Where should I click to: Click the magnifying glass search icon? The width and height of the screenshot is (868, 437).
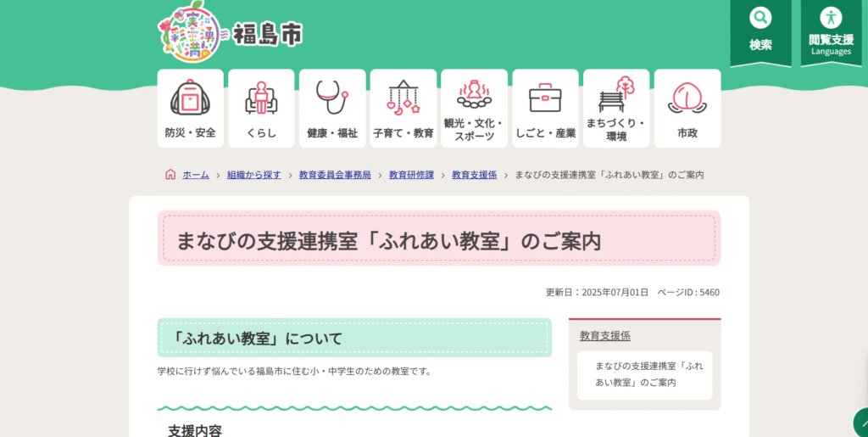tap(760, 18)
